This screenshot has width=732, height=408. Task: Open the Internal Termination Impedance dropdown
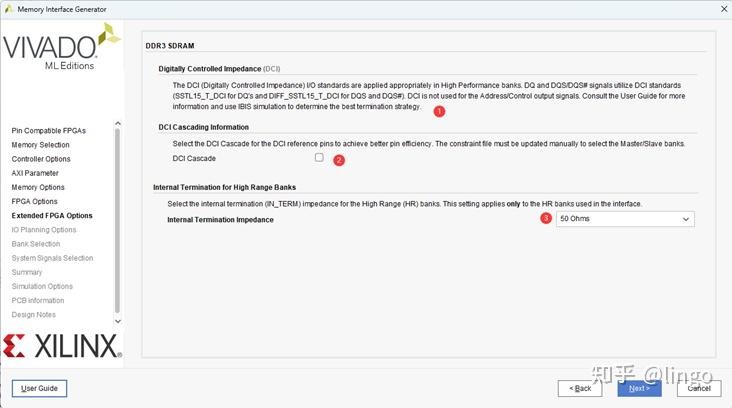[625, 219]
